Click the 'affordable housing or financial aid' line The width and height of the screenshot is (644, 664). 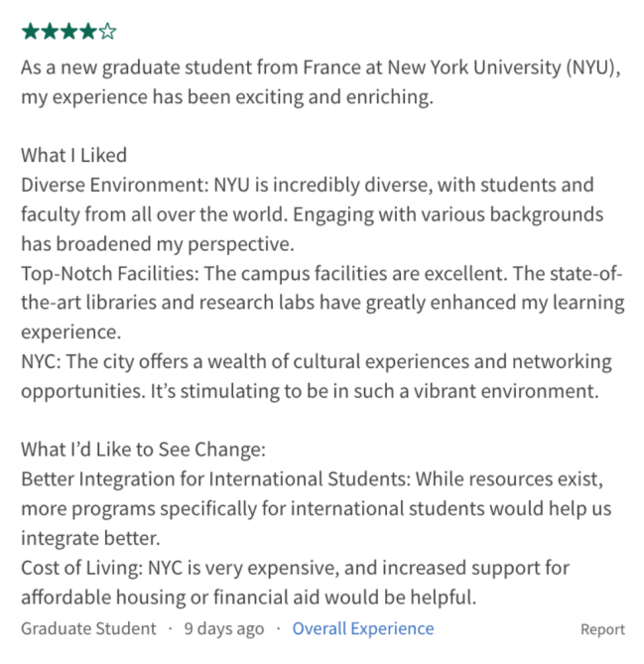(248, 598)
